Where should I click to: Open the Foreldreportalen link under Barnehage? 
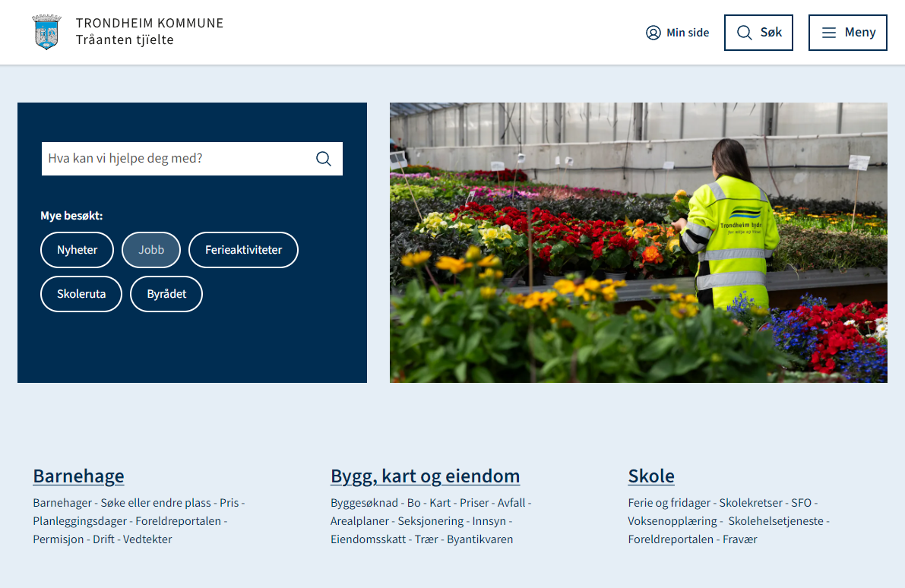[x=179, y=521]
